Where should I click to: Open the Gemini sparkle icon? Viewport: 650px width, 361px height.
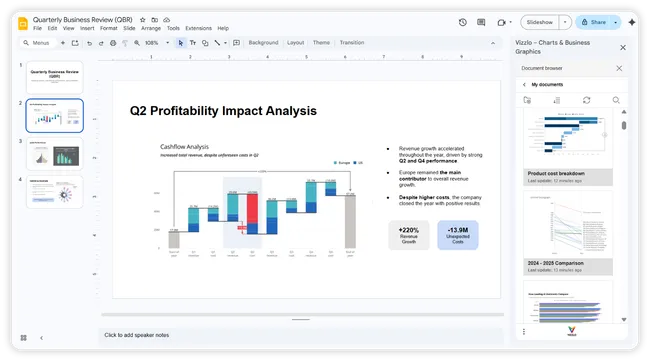632,22
